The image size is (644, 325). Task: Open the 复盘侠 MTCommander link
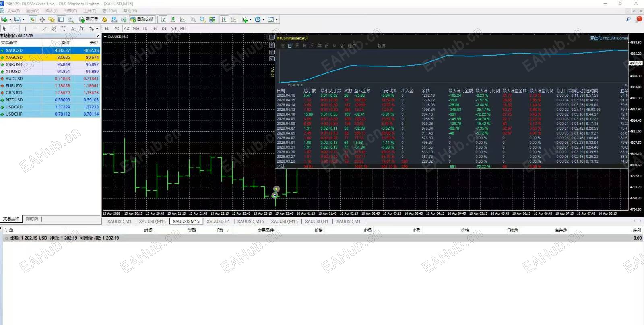609,38
